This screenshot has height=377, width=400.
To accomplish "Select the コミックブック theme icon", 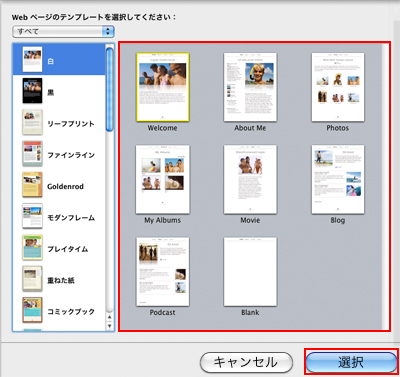I will (x=32, y=310).
